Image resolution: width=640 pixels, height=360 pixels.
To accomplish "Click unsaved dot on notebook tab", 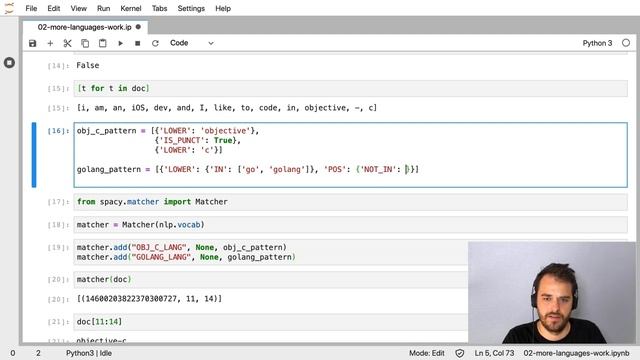I will 138,27.
